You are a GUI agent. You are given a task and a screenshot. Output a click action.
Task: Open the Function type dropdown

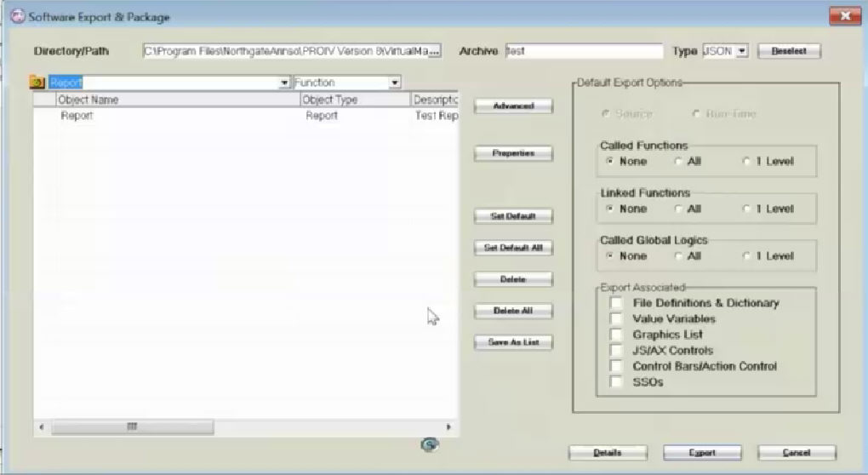click(395, 83)
